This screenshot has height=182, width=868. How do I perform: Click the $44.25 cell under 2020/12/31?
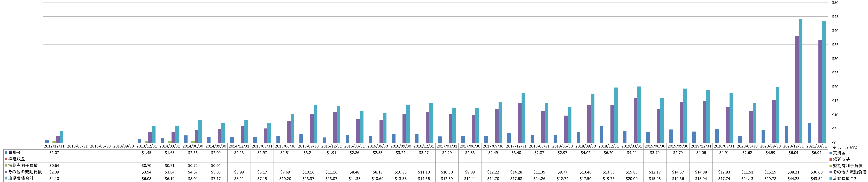point(794,179)
